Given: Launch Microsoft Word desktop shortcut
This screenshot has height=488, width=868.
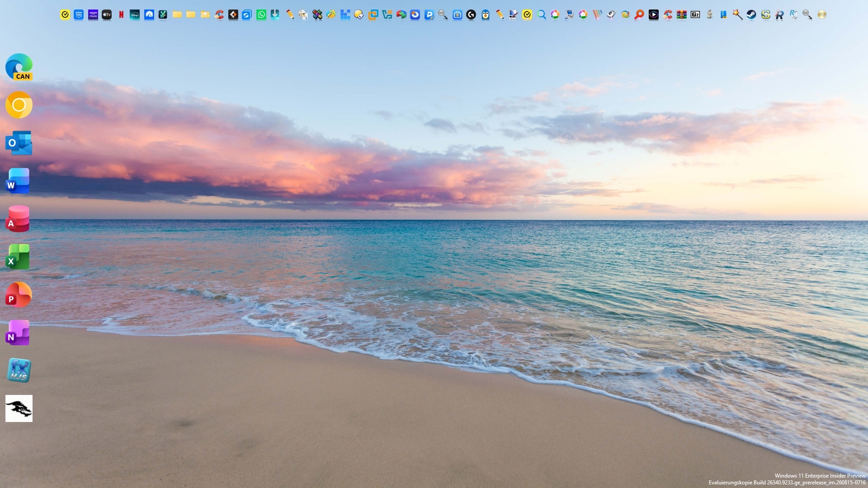Looking at the screenshot, I should [x=18, y=181].
